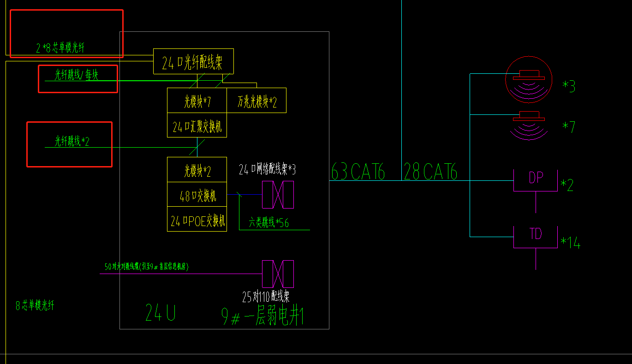Select the 8芯单模光纤 label
The image size is (632, 364).
click(35, 305)
